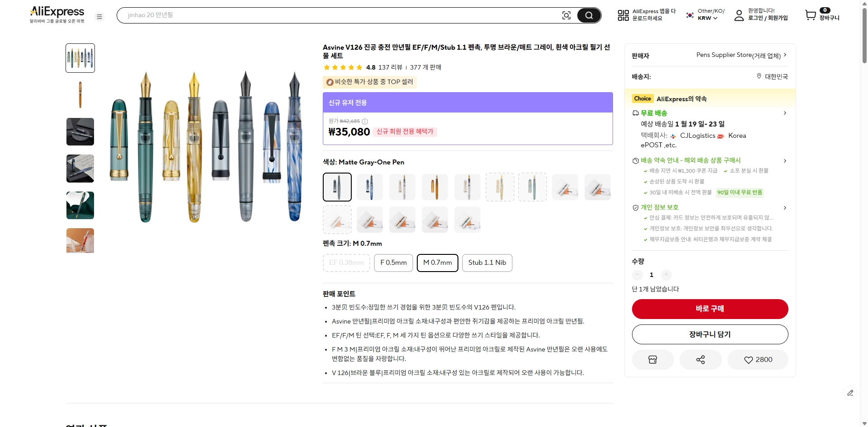The width and height of the screenshot is (868, 427).
Task: Click the QR code app download icon
Action: 623,15
